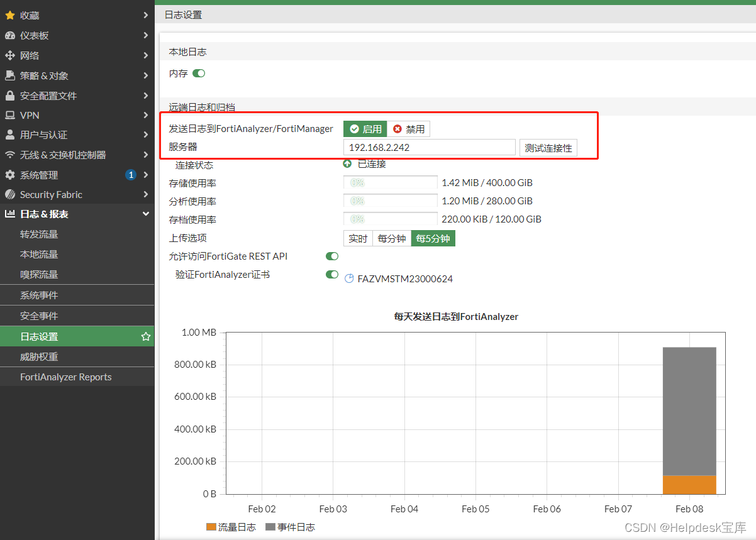Click the favorite star on 日志设置 row
The image size is (756, 540).
pyautogui.click(x=146, y=336)
